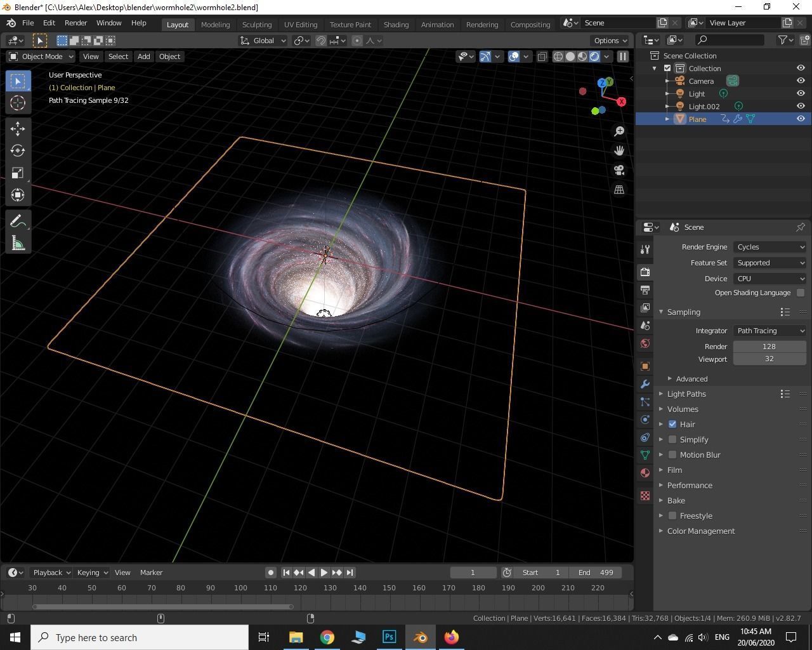The width and height of the screenshot is (812, 650).
Task: Switch to the Modifier properties tab
Action: [645, 383]
